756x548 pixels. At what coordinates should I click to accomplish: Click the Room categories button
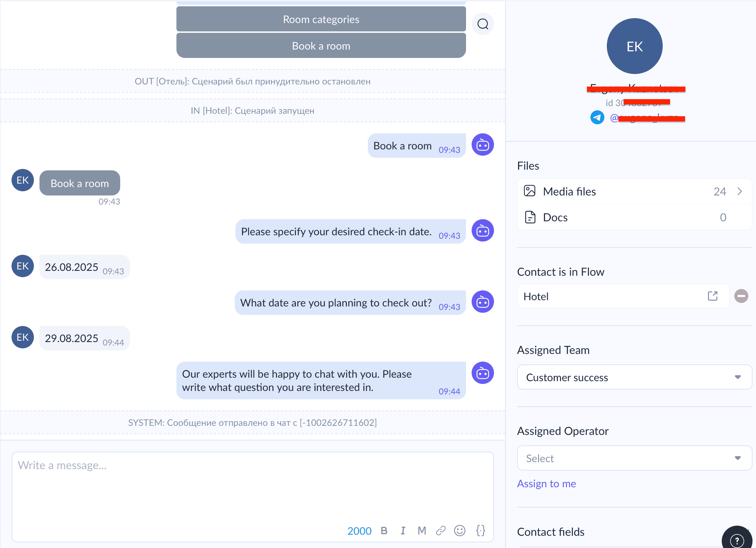pyautogui.click(x=321, y=19)
